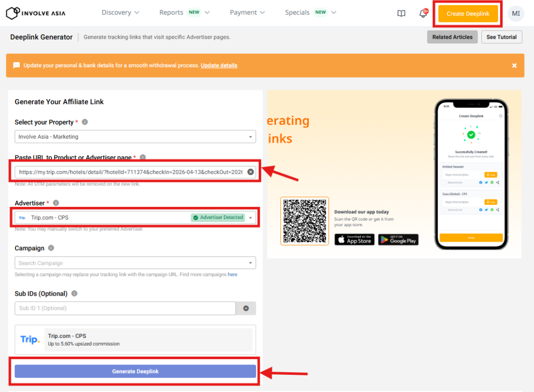
Task: Click info icon beside Sub IDs label
Action: (x=75, y=293)
